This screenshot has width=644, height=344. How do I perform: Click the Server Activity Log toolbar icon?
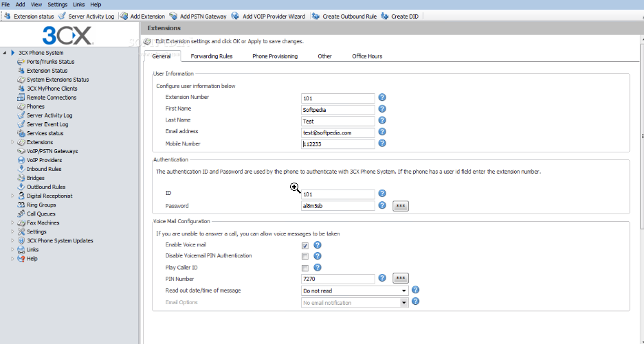coord(63,16)
